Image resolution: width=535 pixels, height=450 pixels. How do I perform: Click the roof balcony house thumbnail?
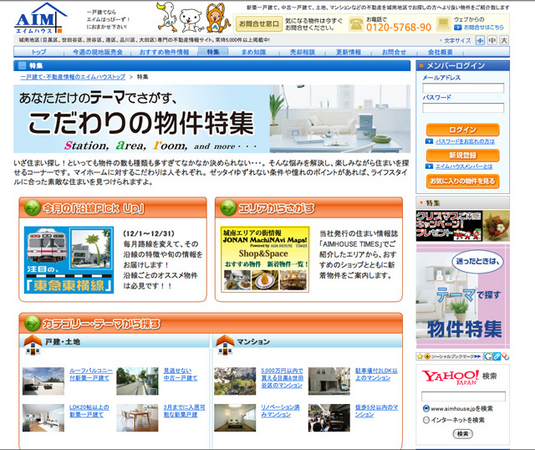tap(43, 381)
